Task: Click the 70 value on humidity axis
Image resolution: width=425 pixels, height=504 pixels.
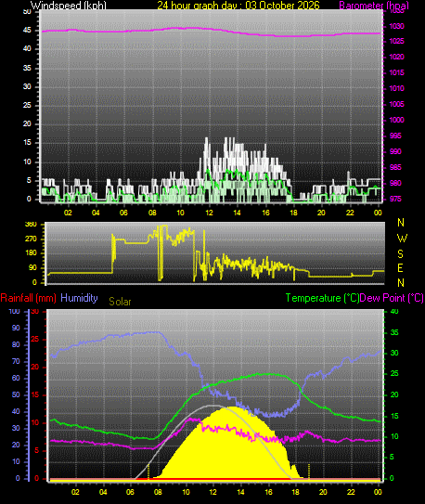Action: coord(16,362)
